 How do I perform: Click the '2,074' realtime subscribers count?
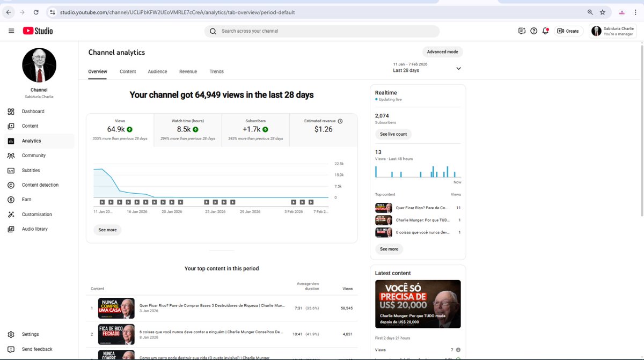[x=382, y=116]
